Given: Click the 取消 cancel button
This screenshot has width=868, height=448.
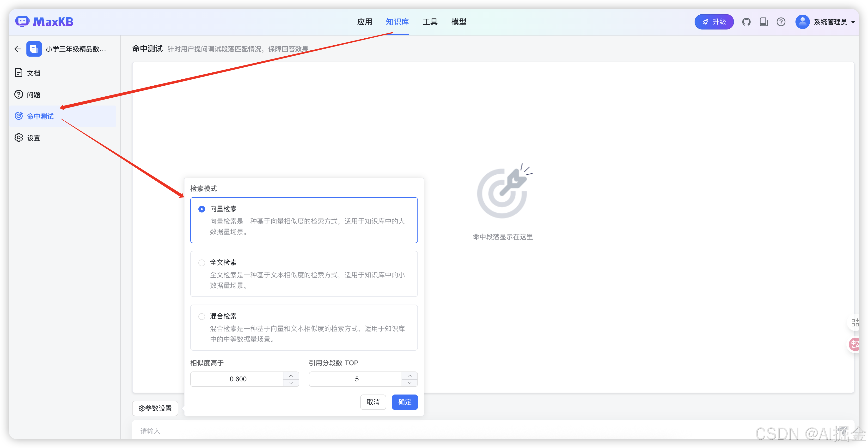Looking at the screenshot, I should tap(373, 402).
